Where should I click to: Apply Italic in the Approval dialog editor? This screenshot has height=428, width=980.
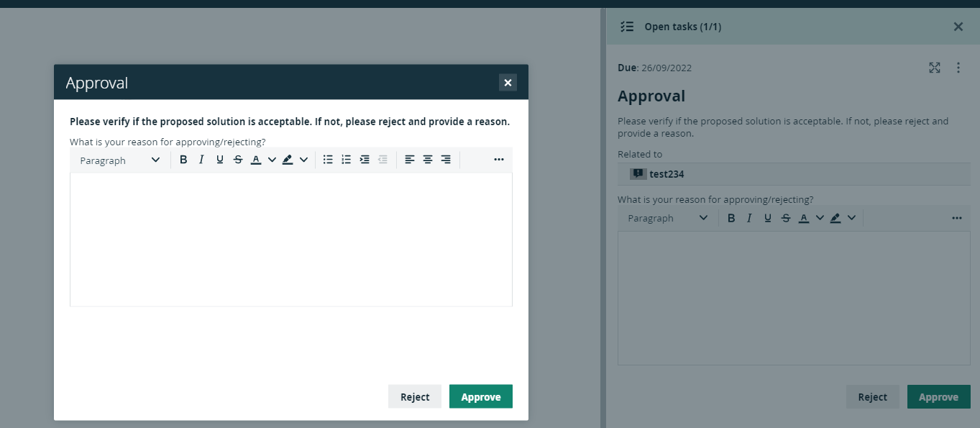click(x=201, y=160)
